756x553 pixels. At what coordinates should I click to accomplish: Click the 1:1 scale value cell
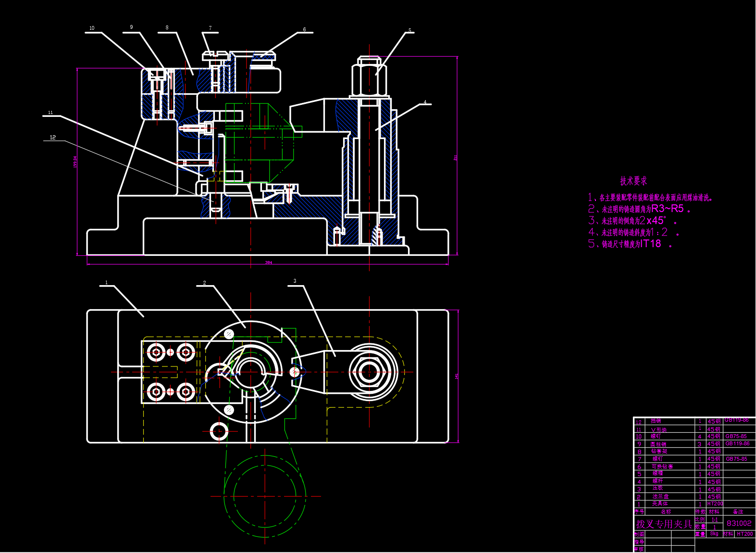coord(715,520)
